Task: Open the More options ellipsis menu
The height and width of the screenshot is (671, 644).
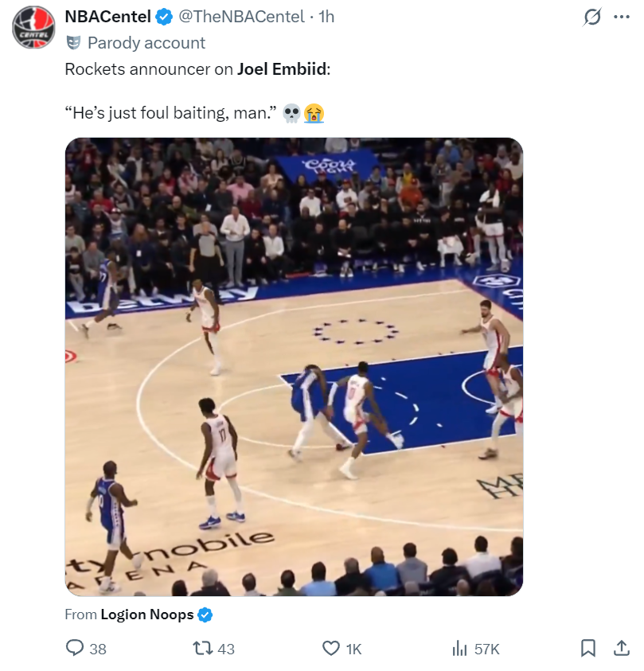Action: click(x=622, y=18)
